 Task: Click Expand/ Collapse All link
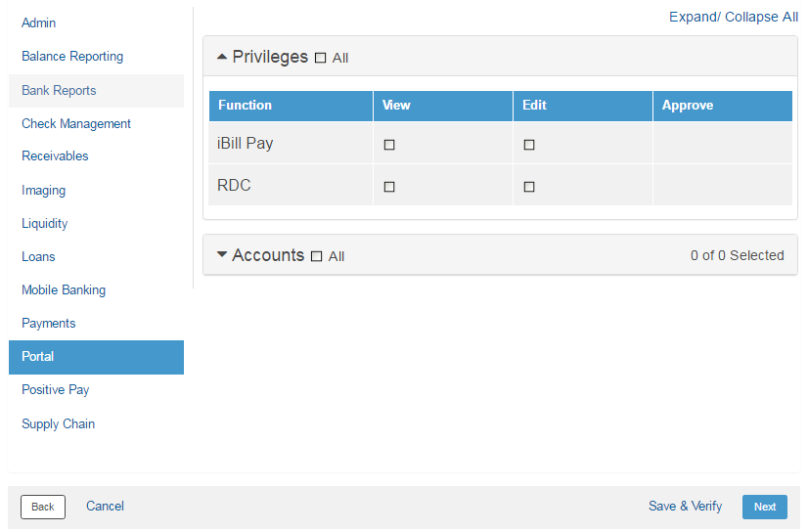pos(733,17)
